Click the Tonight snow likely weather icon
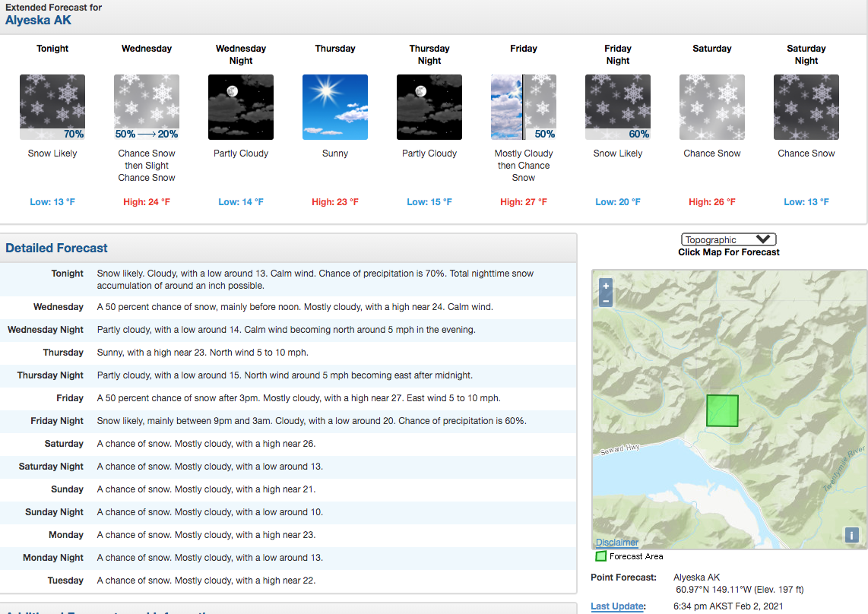Screen dimensions: 868x614 click(52, 107)
